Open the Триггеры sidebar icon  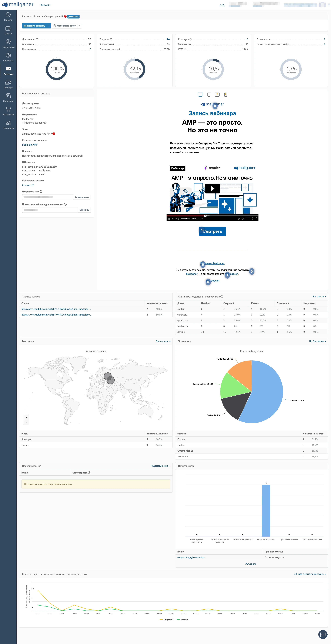pos(8,84)
